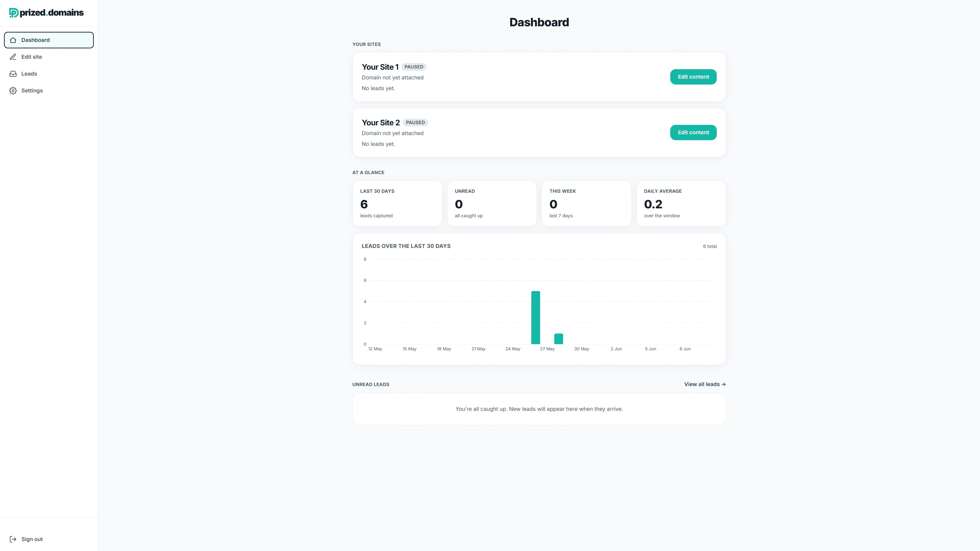Click the Edit site pencil icon
Screen dimensions: 980x551
coord(13,57)
